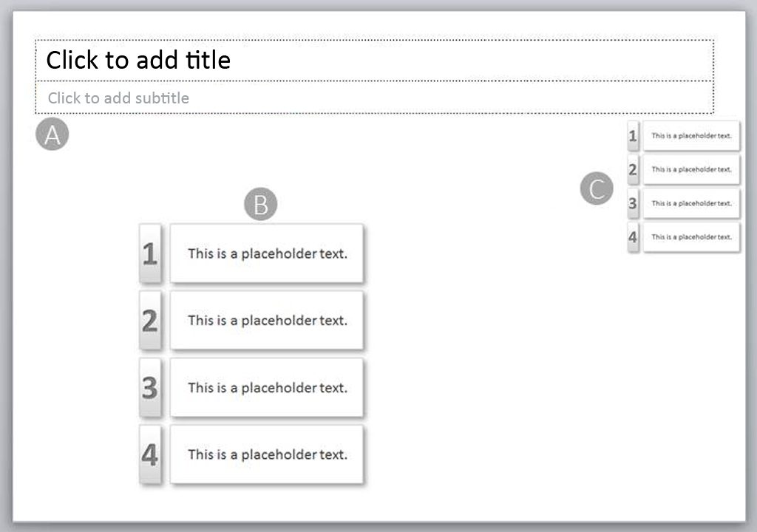Select the small placeholder text box beside 3
757x532 pixels.
(x=691, y=203)
